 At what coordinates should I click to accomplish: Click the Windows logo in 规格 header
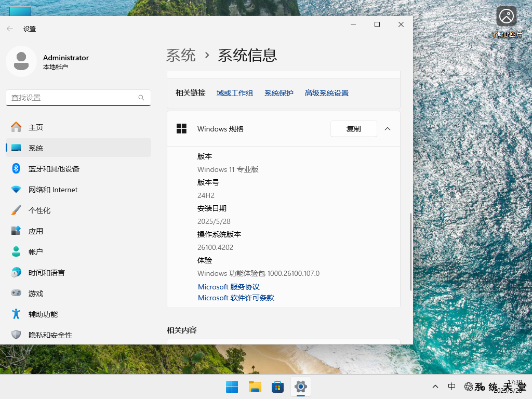[181, 129]
